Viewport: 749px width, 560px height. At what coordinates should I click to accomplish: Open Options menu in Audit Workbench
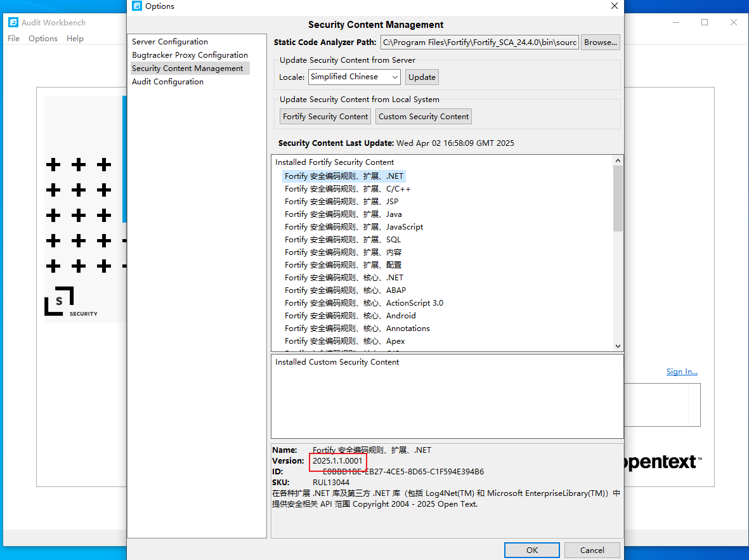(x=43, y=38)
